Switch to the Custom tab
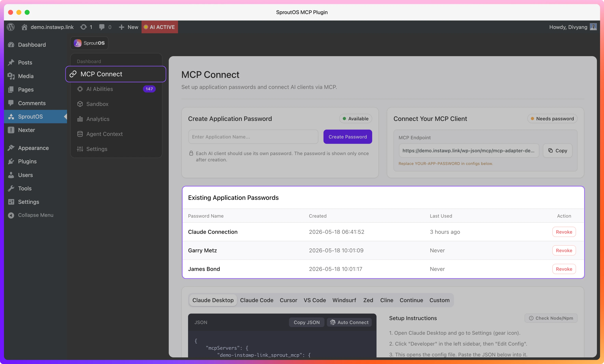 (x=439, y=300)
